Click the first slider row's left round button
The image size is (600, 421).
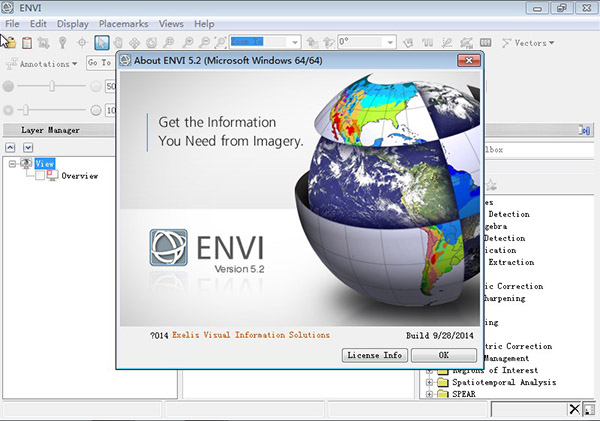[x=8, y=86]
